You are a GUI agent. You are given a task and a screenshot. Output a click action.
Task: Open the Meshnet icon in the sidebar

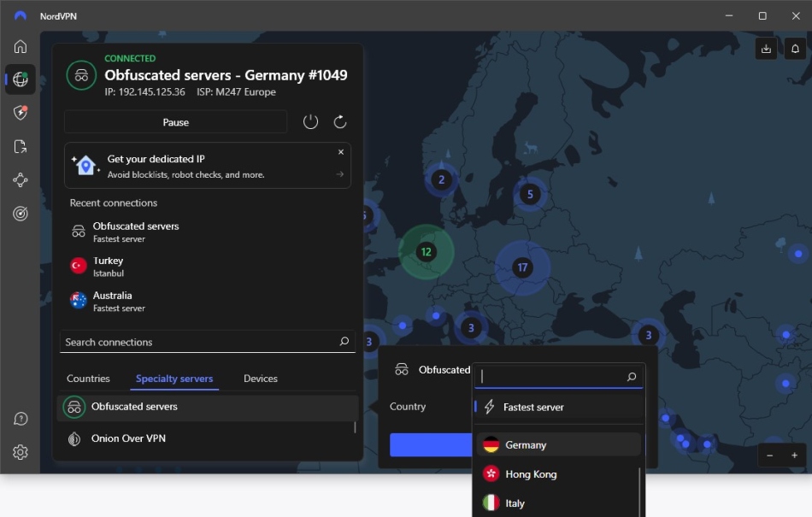pos(21,180)
